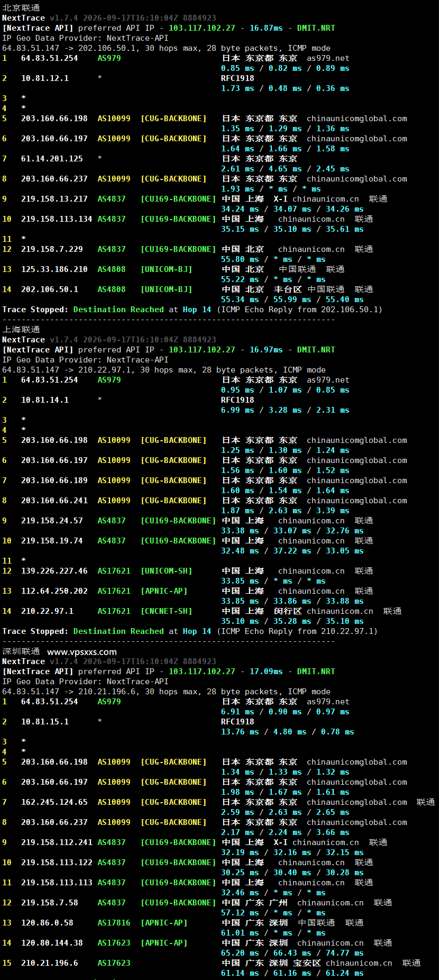Select IP 219.158.113.113 in Shenzhen hop 11
439x980 pixels.
(57, 883)
